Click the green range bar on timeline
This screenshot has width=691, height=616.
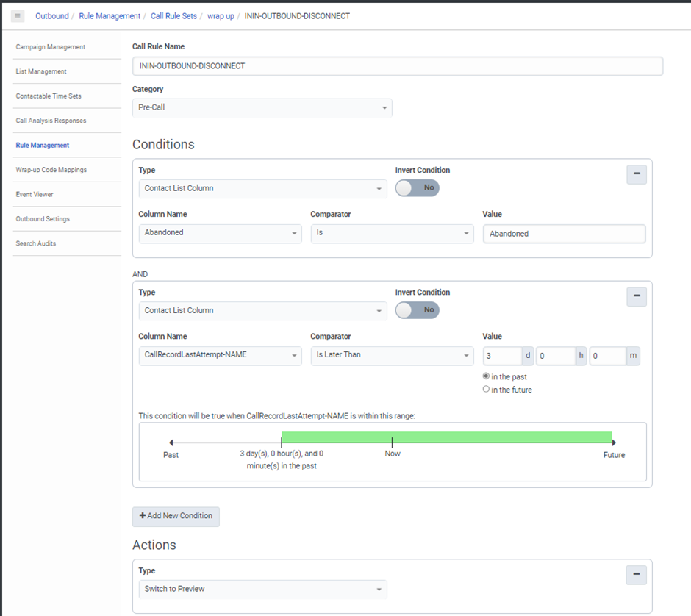click(446, 437)
